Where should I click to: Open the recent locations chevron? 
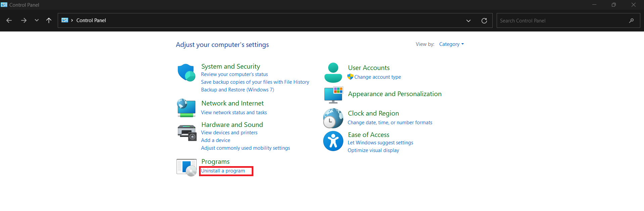(37, 20)
